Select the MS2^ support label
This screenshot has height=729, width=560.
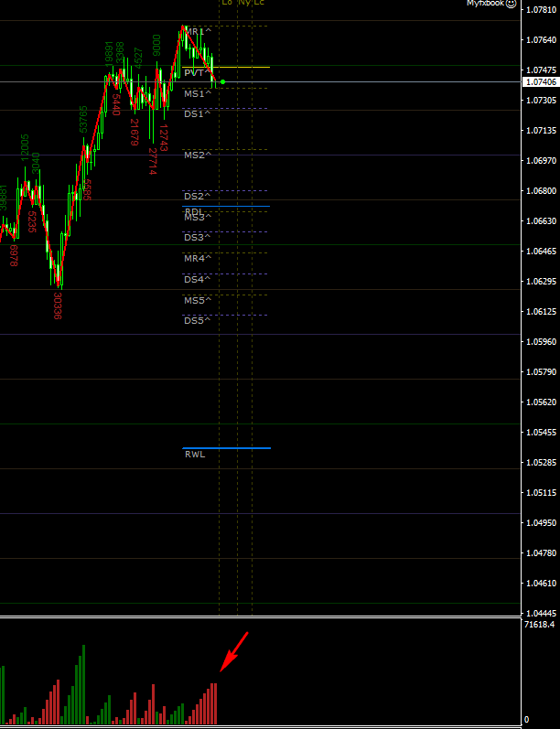198,155
